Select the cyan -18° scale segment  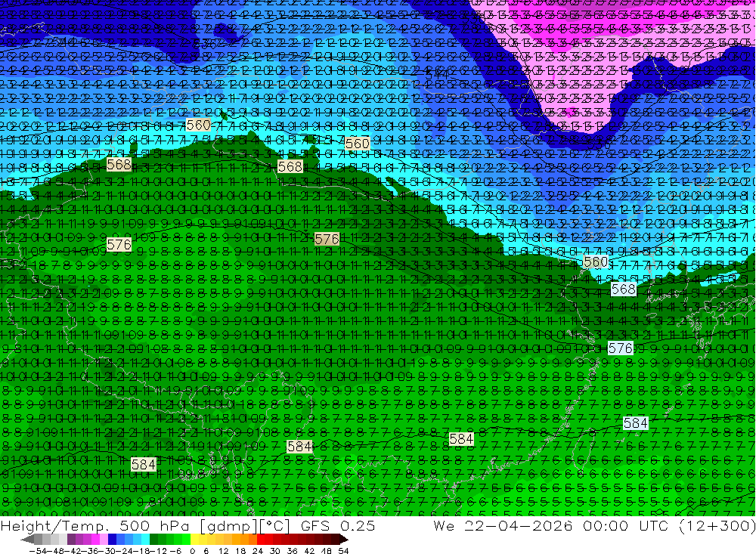145,540
